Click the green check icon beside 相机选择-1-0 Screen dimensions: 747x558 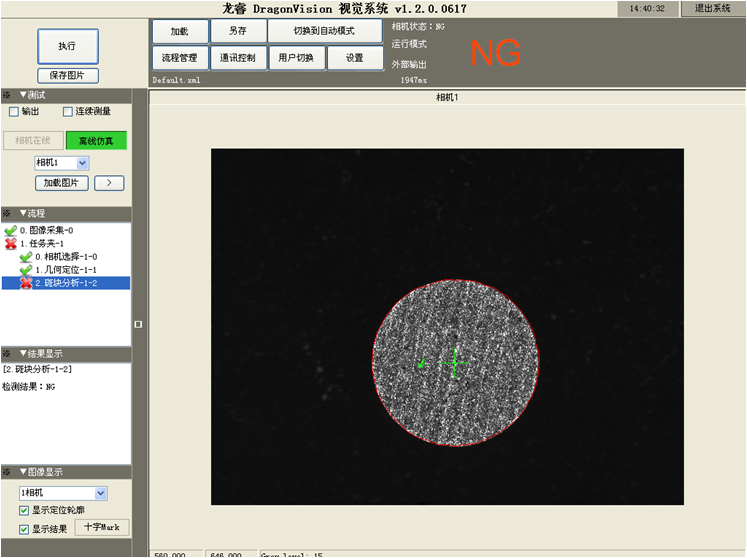pos(26,257)
